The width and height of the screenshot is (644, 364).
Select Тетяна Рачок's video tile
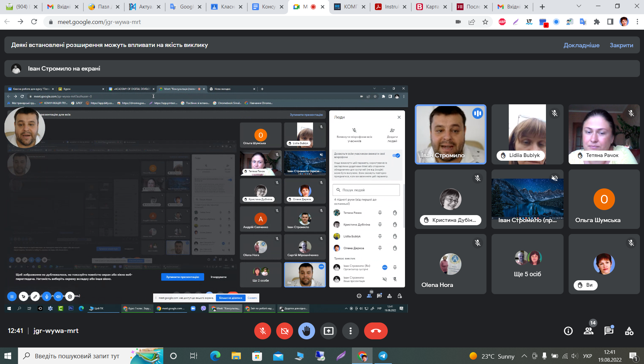click(604, 134)
